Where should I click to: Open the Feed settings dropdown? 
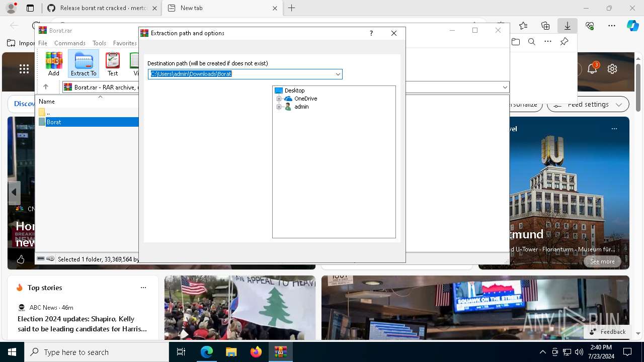click(588, 105)
